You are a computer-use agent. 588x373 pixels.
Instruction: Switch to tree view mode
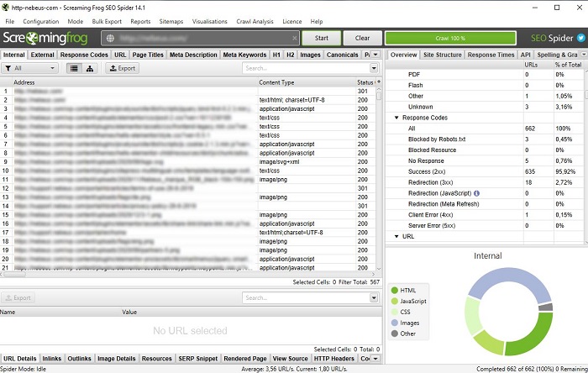90,68
